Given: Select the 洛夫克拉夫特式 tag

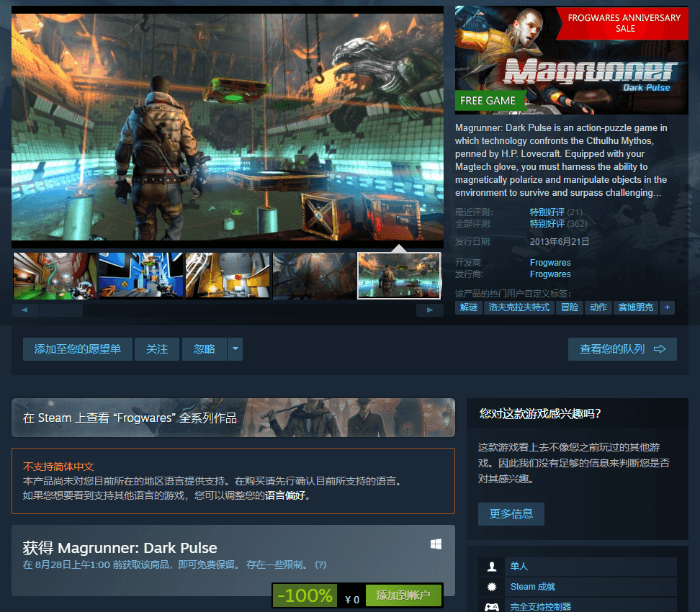Looking at the screenshot, I should [519, 307].
